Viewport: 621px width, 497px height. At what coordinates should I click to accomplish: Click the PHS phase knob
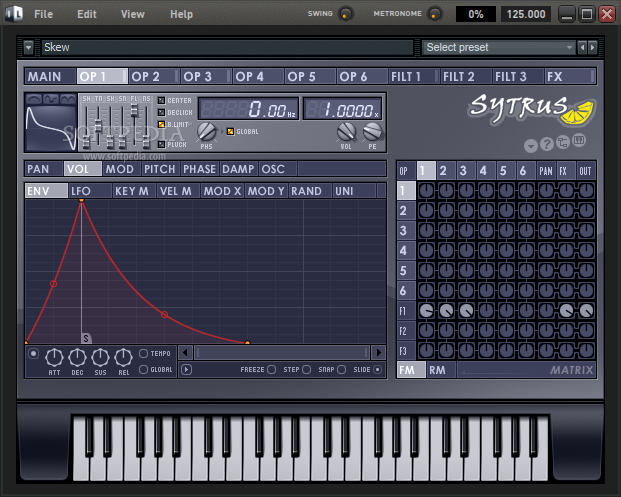[206, 132]
